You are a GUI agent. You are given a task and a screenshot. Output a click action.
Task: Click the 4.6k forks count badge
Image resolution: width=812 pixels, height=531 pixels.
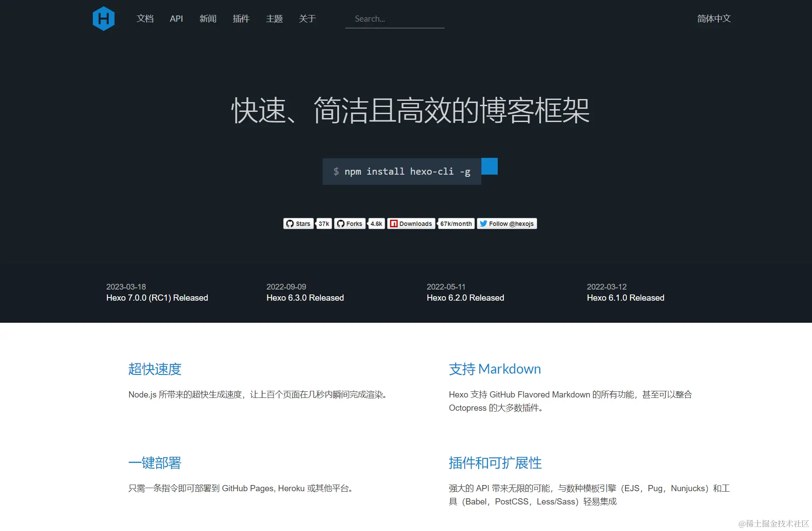(x=376, y=223)
